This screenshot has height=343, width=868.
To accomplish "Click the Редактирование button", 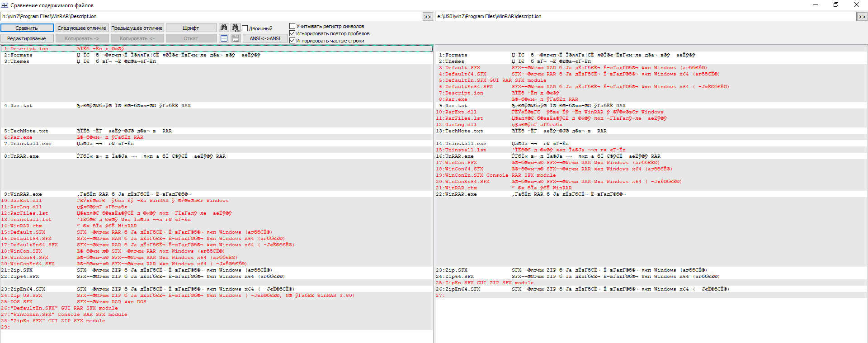I will tap(27, 38).
